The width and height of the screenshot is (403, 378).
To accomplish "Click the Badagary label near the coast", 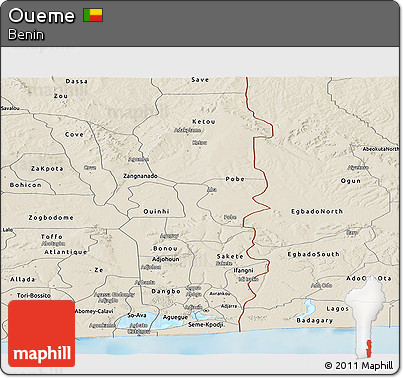I will coord(315,321).
